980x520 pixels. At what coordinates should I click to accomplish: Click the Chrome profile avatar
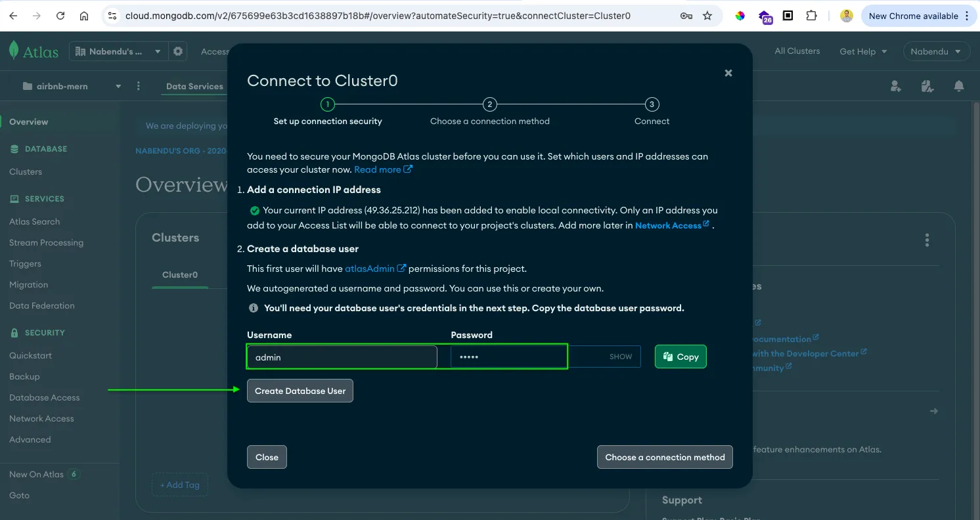point(847,16)
